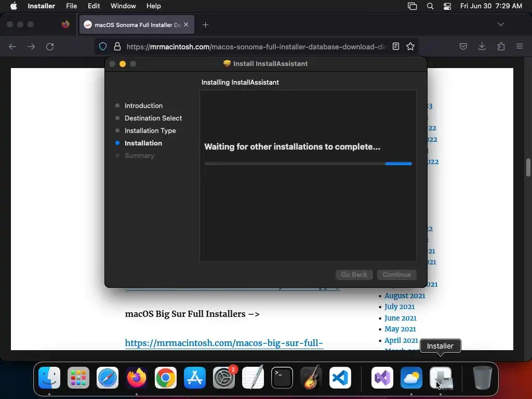Open Safari from the Dock

tap(108, 378)
